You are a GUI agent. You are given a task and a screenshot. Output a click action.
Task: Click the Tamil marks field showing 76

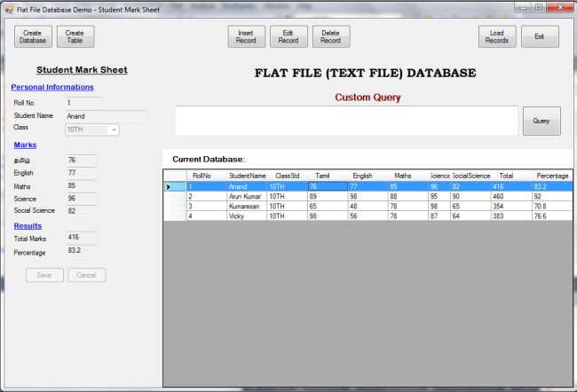pos(81,161)
